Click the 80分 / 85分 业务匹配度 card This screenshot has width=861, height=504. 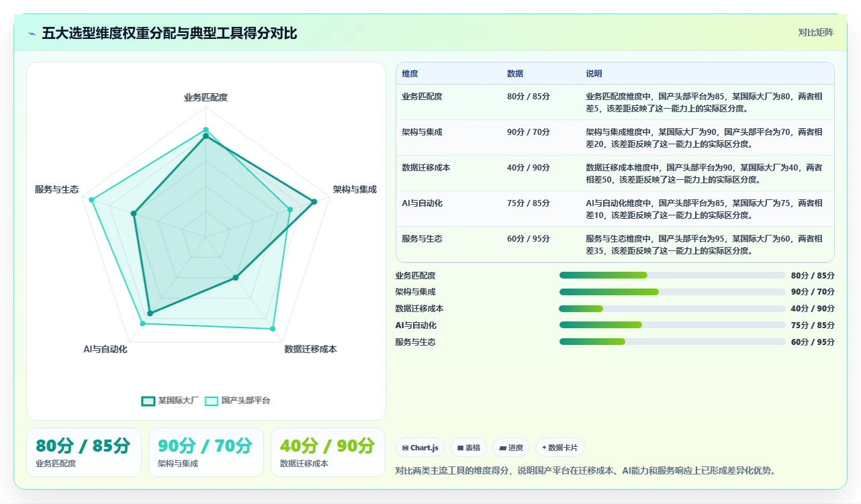pos(84,452)
